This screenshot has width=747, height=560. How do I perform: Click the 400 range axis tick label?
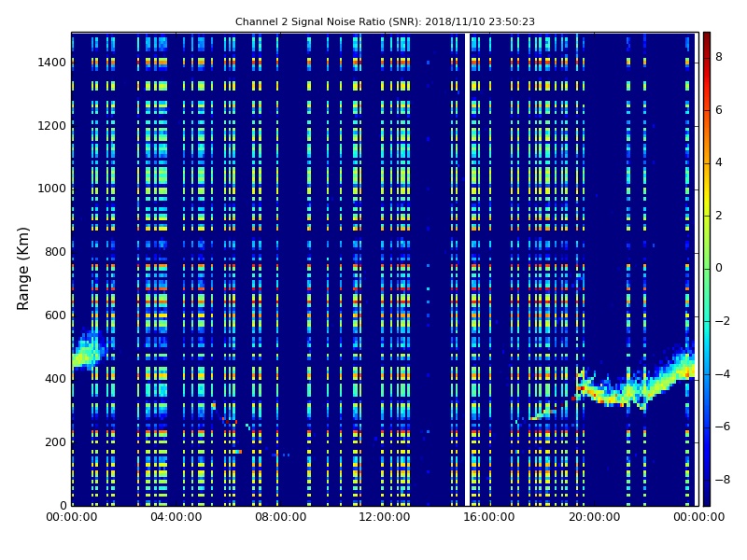tap(55, 379)
